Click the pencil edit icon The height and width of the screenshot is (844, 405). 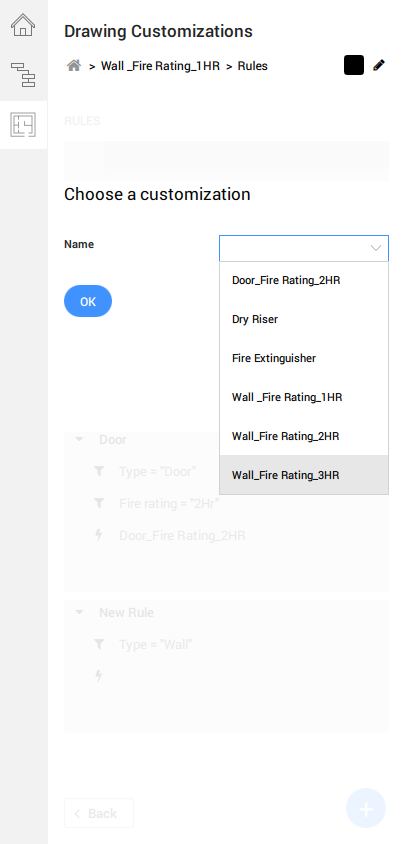pyautogui.click(x=379, y=66)
